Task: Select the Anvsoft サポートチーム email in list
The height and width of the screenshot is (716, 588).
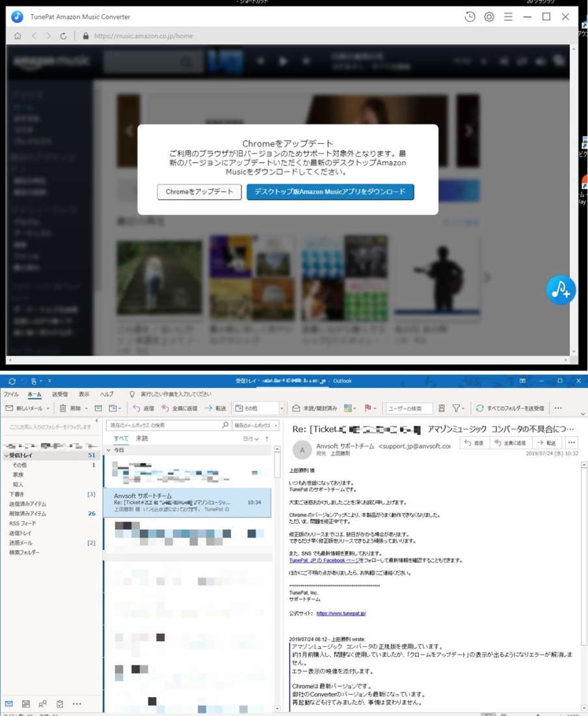Action: click(x=187, y=503)
